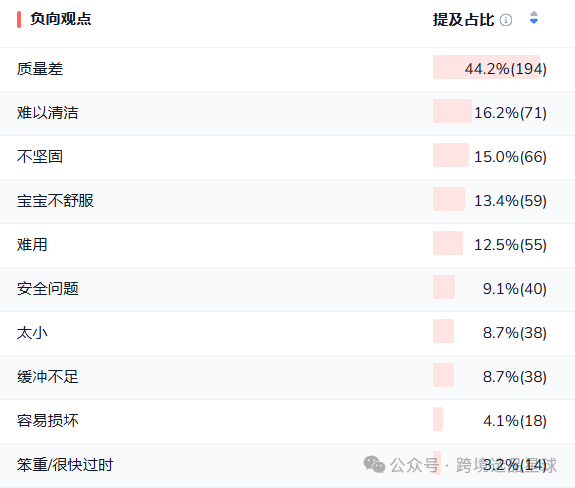Click the 提及占比 column header
Image resolution: width=575 pixels, height=488 pixels.
click(463, 20)
